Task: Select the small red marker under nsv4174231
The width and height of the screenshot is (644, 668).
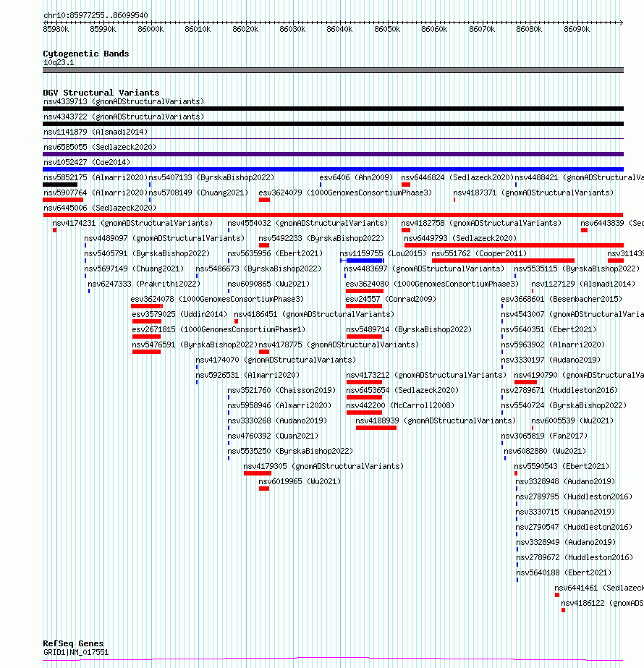Action: 54,230
